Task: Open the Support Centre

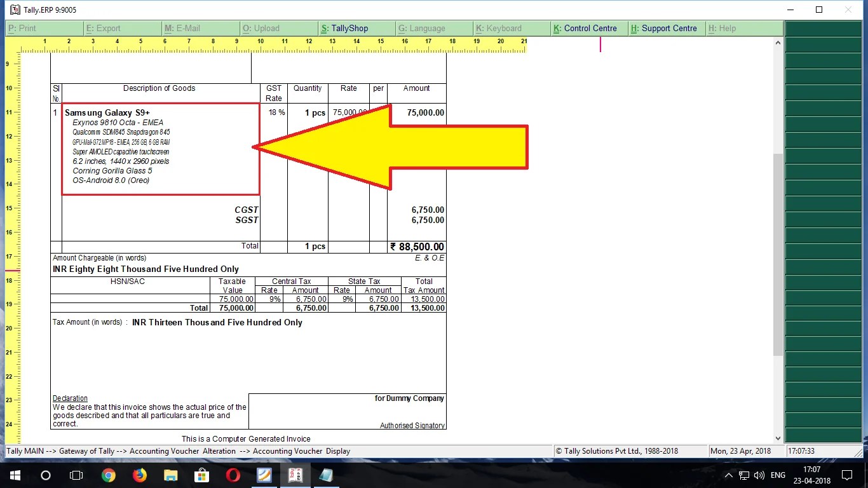Action: click(x=665, y=28)
